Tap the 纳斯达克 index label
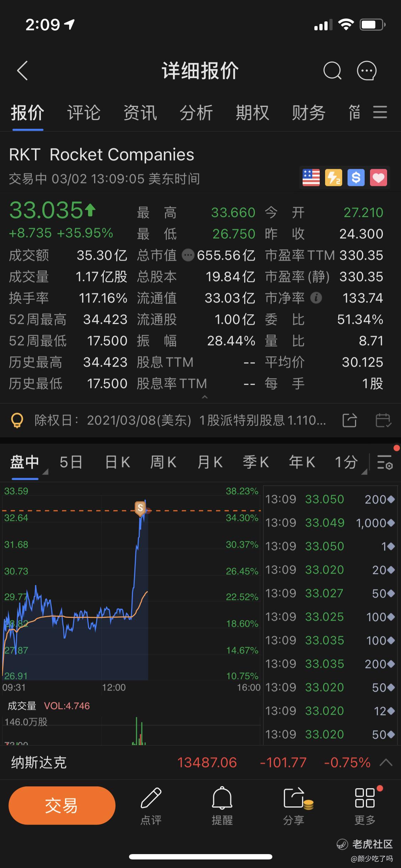This screenshot has height=868, width=401. (39, 763)
